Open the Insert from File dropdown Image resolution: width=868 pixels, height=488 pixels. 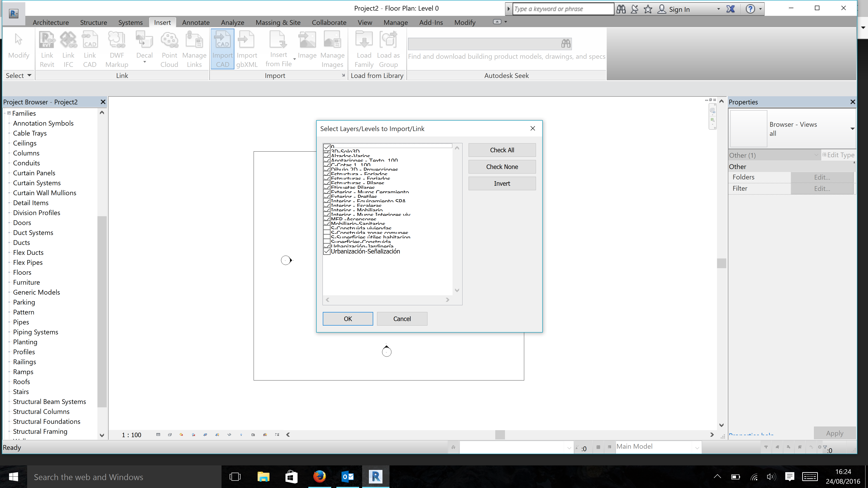point(295,59)
